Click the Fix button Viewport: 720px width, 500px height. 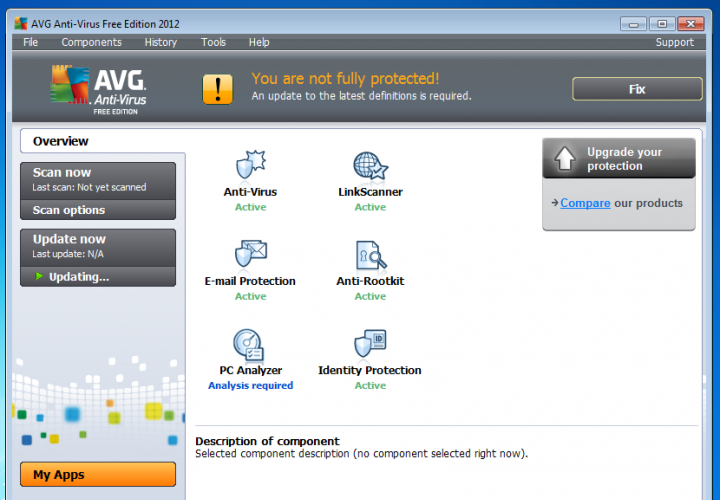point(637,89)
